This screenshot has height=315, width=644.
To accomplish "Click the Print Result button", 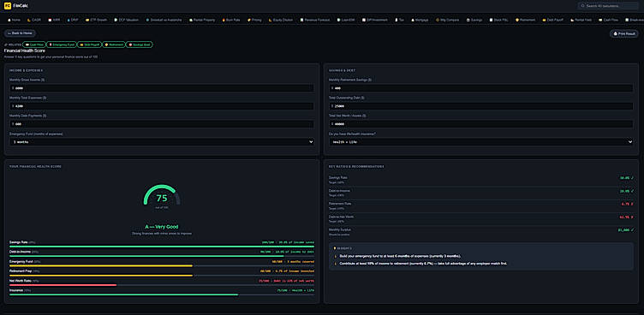I will point(623,33).
